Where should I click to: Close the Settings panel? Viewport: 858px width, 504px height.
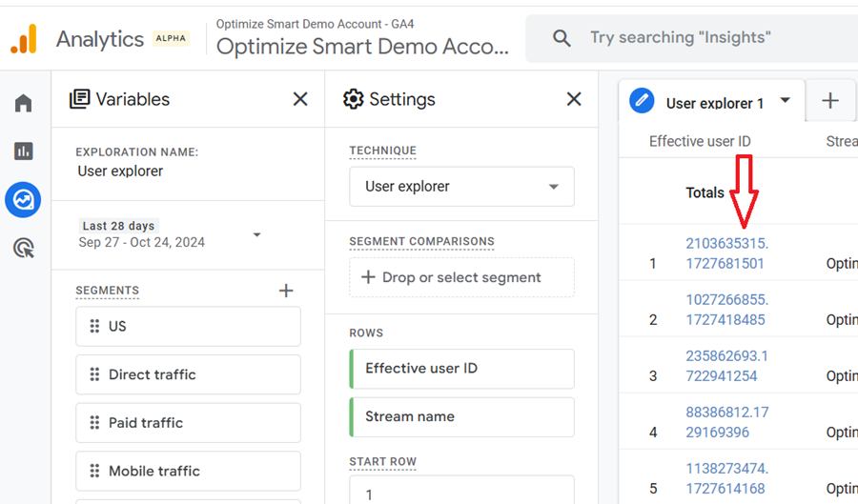point(574,99)
